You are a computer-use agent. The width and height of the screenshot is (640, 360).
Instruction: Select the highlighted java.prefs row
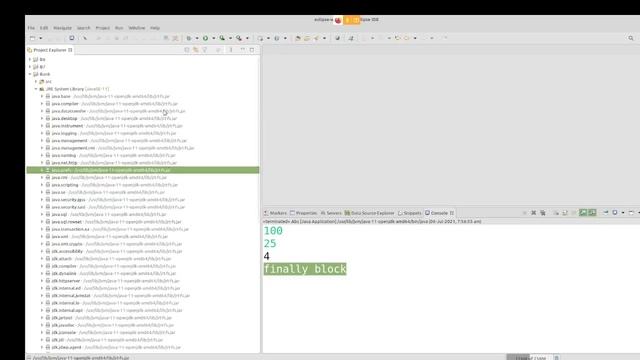(x=143, y=170)
